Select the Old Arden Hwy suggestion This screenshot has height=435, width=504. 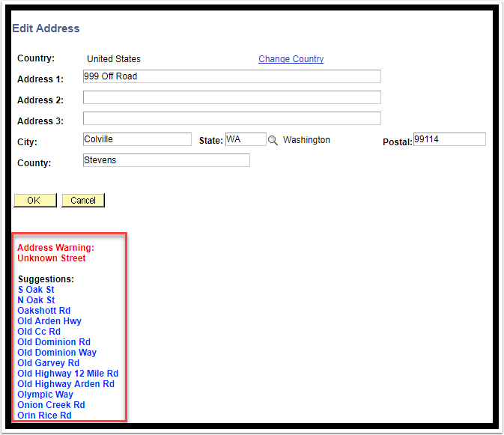(x=49, y=321)
